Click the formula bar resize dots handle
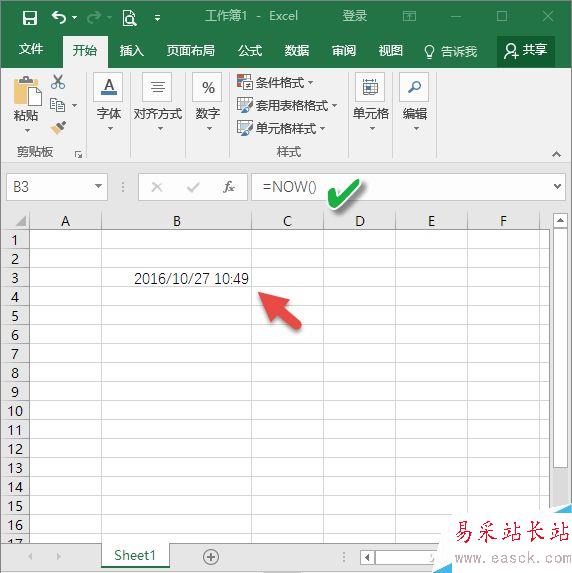Screen dimensions: 572x573 click(123, 187)
